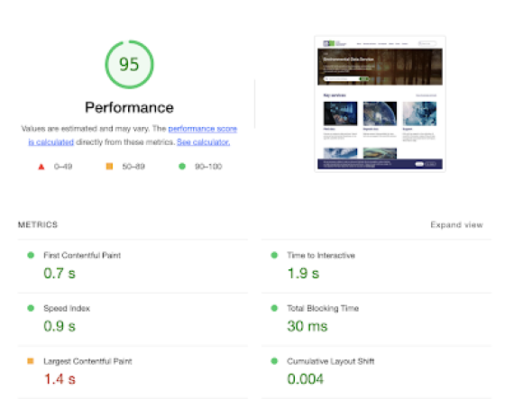532x399 pixels.
Task: Click the orange square 50–89 legend icon
Action: pos(109,166)
